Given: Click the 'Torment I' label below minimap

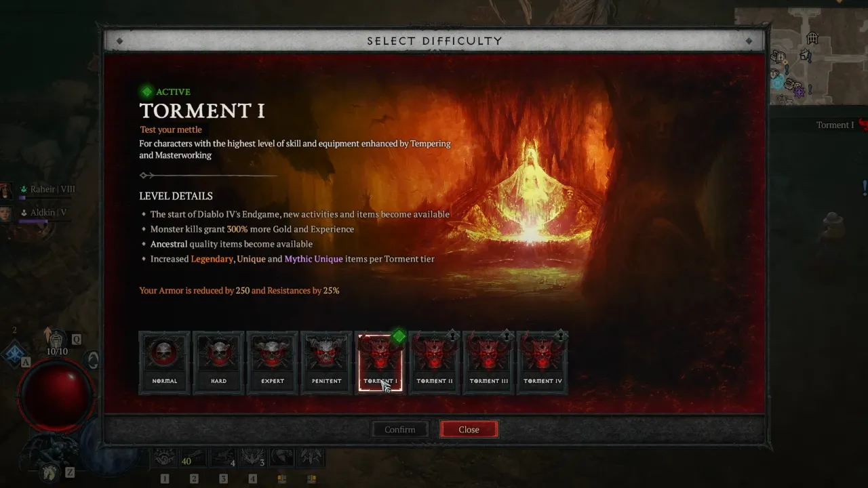Looking at the screenshot, I should [835, 125].
